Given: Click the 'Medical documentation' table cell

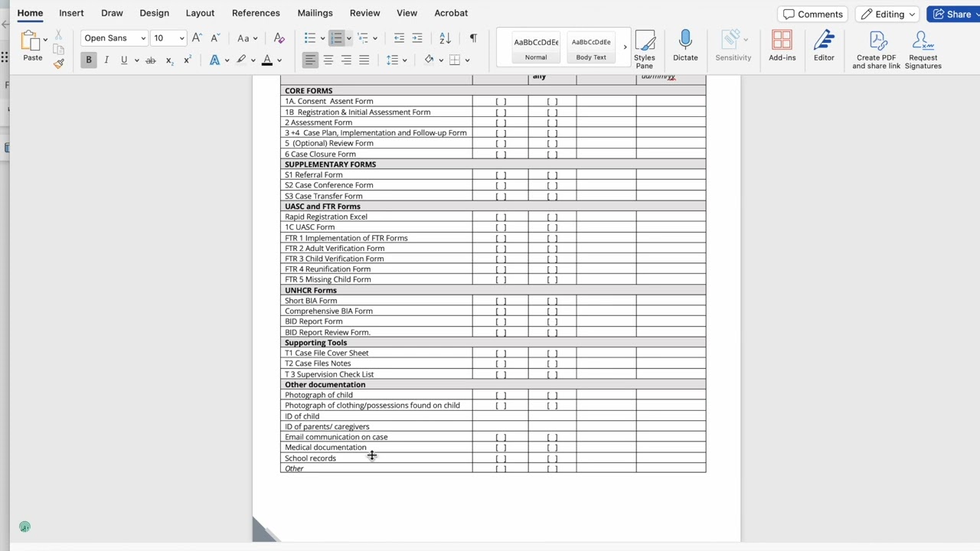Looking at the screenshot, I should pyautogui.click(x=377, y=448).
